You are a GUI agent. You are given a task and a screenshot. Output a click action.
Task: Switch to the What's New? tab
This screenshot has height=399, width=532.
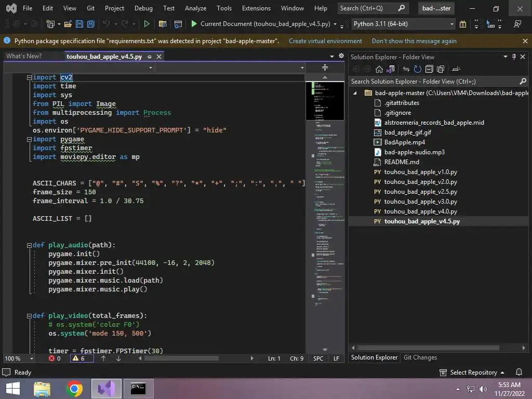(x=24, y=56)
